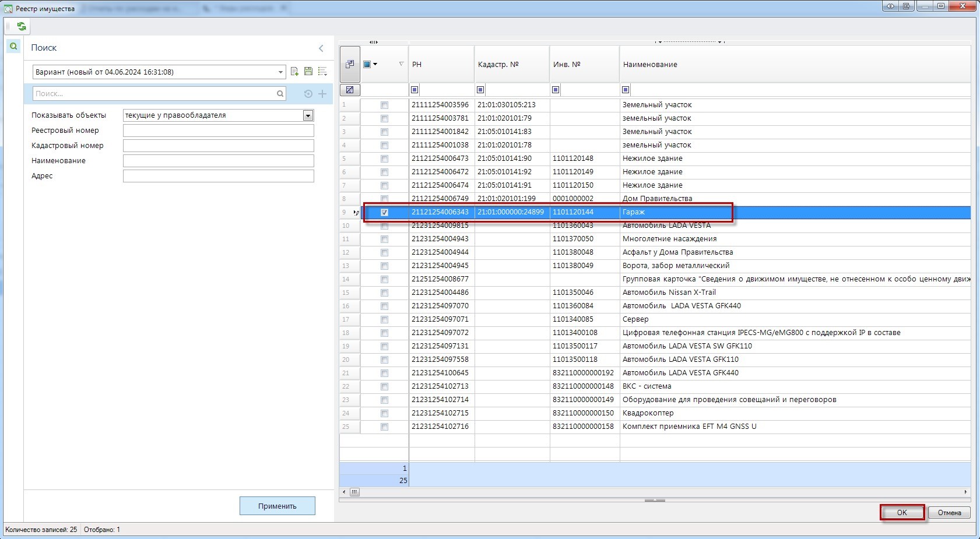
Task: Select inventory number 832110000000158 cell
Action: (x=584, y=427)
